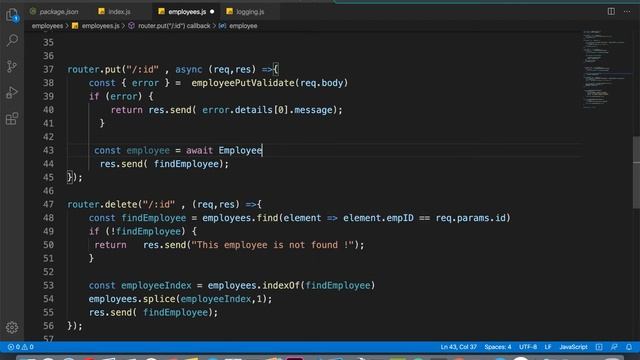Click the "This employee is not found !" string
This screenshot has height=360, width=640.
pyautogui.click(x=273, y=245)
